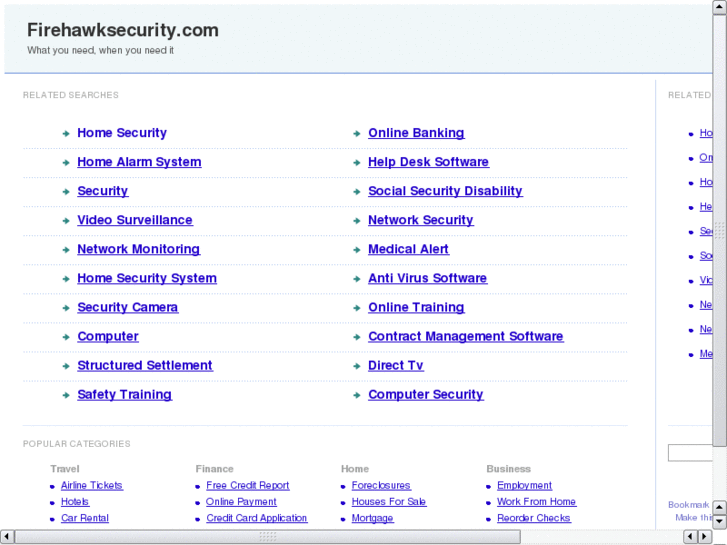Click the Credit Card Application link

[256, 518]
